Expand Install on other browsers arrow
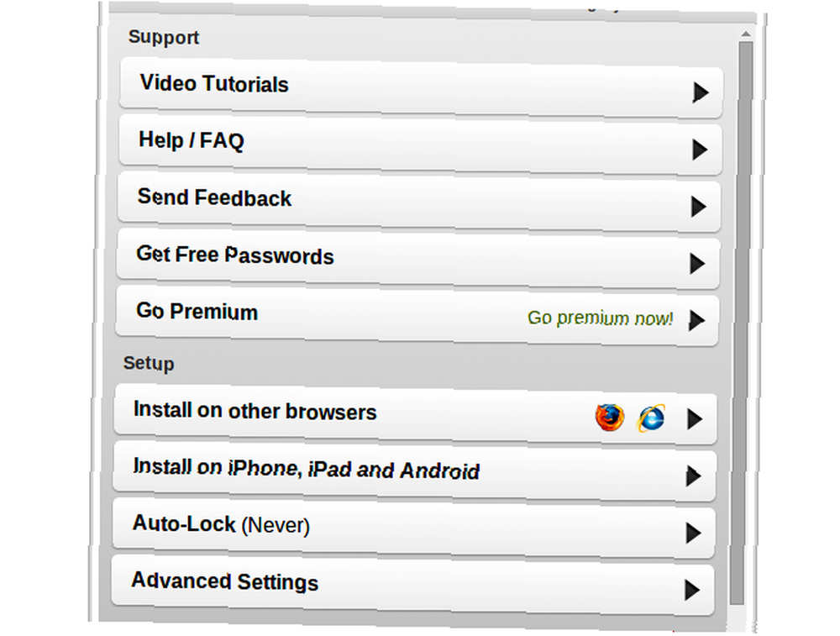This screenshot has width=840, height=636. coord(695,418)
